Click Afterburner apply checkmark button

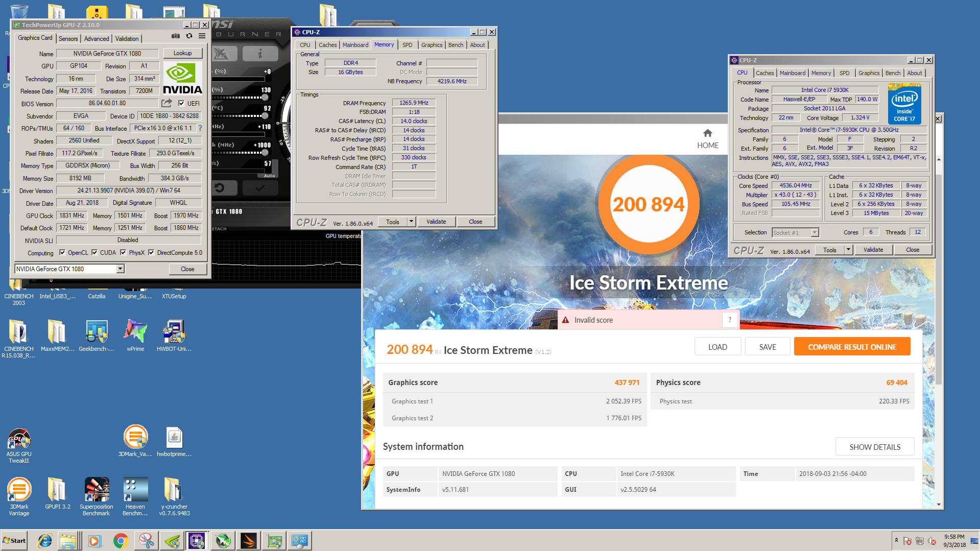[x=260, y=188]
